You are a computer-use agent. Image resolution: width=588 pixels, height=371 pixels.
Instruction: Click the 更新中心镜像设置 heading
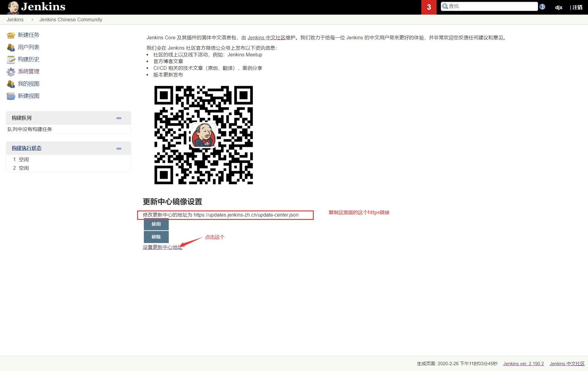tap(172, 202)
